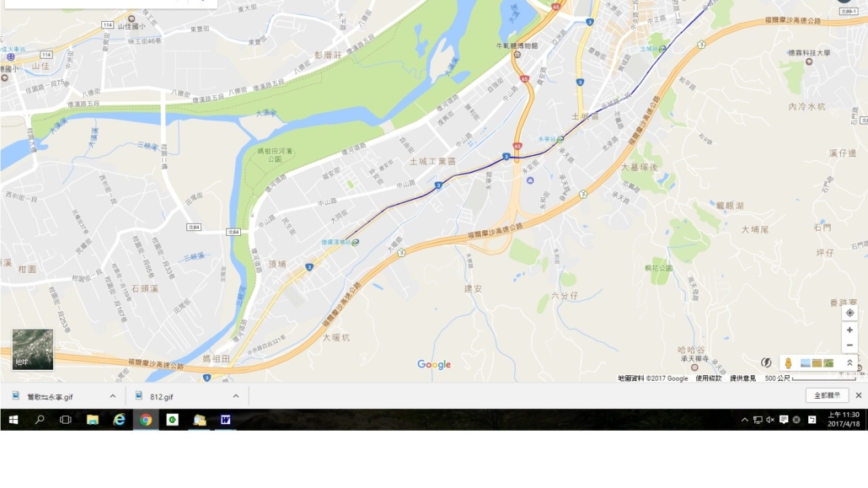Expand options for first gif download
Viewport: 868px width, 488px height.
113,396
